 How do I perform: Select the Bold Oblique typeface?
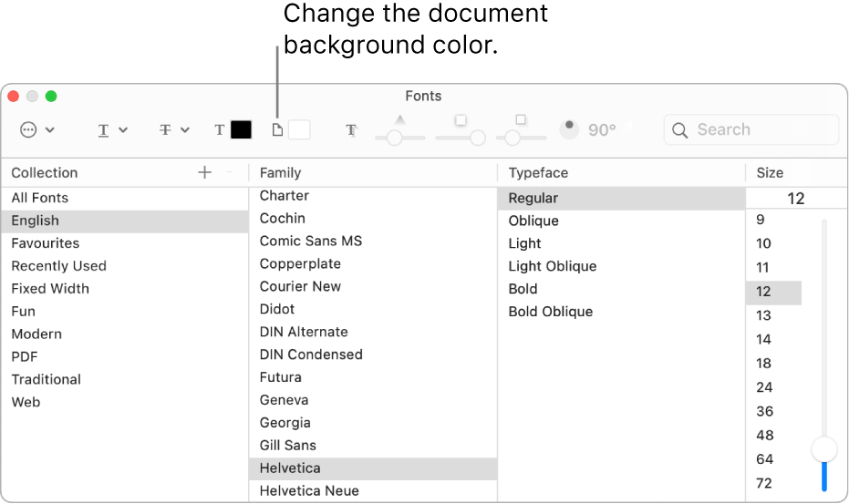pos(551,312)
